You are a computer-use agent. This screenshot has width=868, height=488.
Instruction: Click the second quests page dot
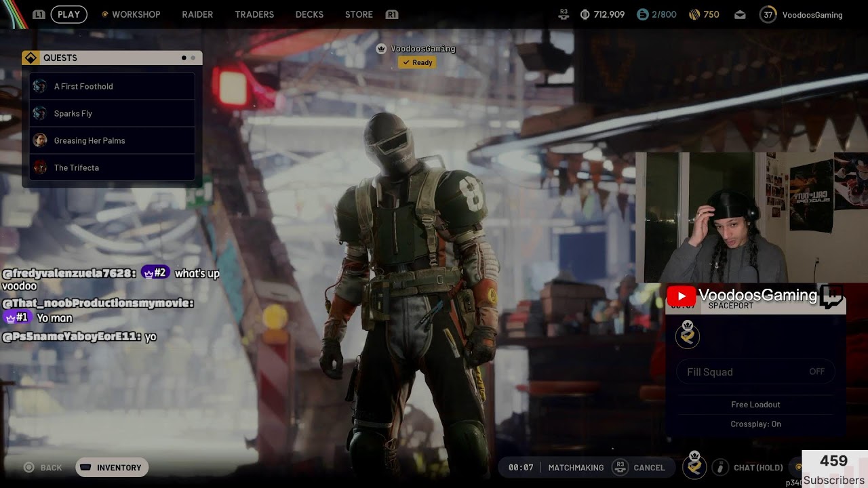[x=193, y=58]
